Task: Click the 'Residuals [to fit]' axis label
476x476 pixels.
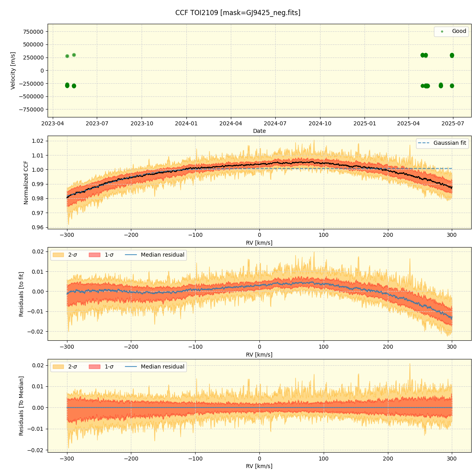Action: [x=21, y=294]
